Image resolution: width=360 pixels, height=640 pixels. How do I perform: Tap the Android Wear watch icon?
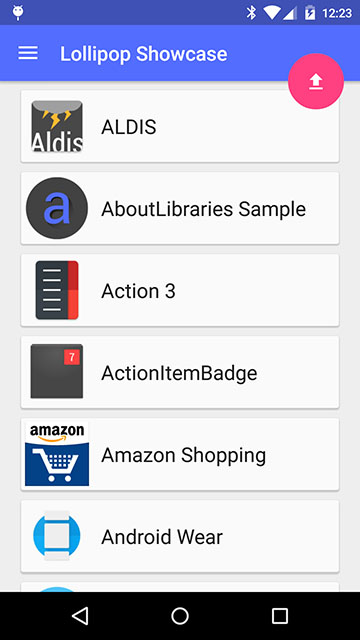[57, 536]
